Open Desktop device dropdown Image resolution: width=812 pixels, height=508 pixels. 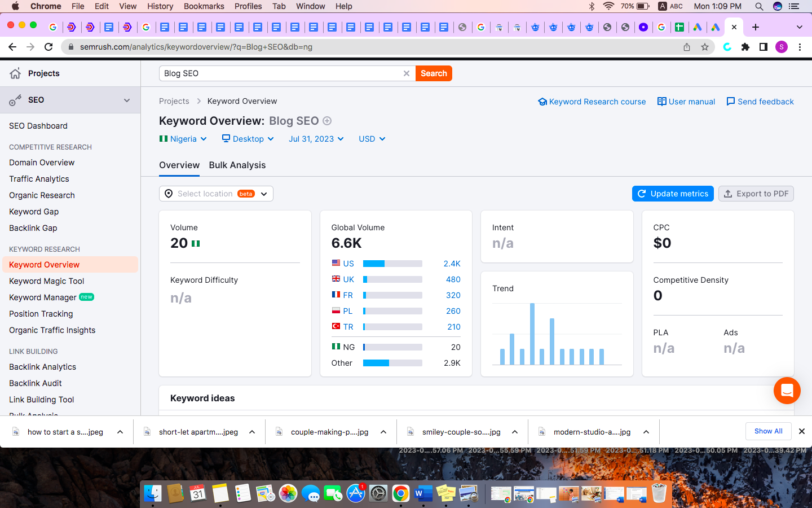[x=248, y=139]
